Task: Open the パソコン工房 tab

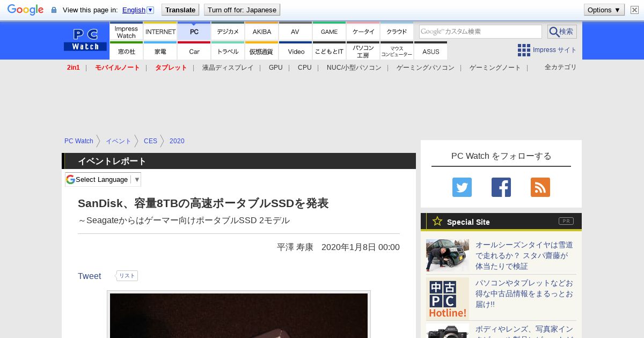Action: tap(363, 51)
